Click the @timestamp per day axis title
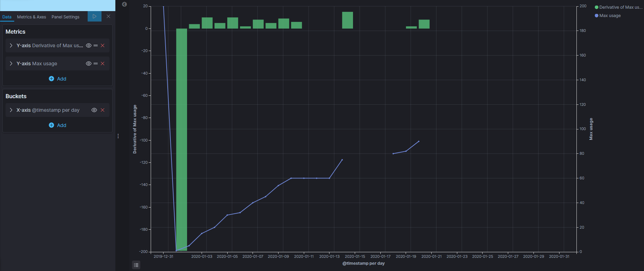The width and height of the screenshot is (644, 271). (x=363, y=263)
